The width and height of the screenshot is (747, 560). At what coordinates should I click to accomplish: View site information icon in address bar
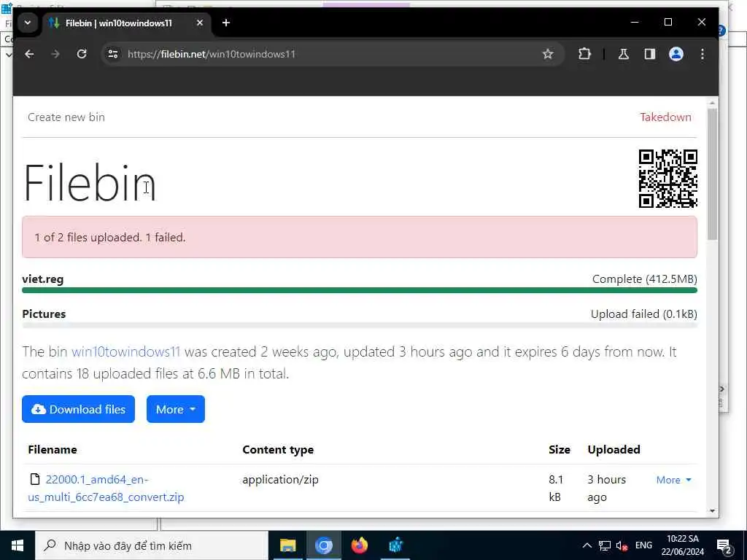113,54
